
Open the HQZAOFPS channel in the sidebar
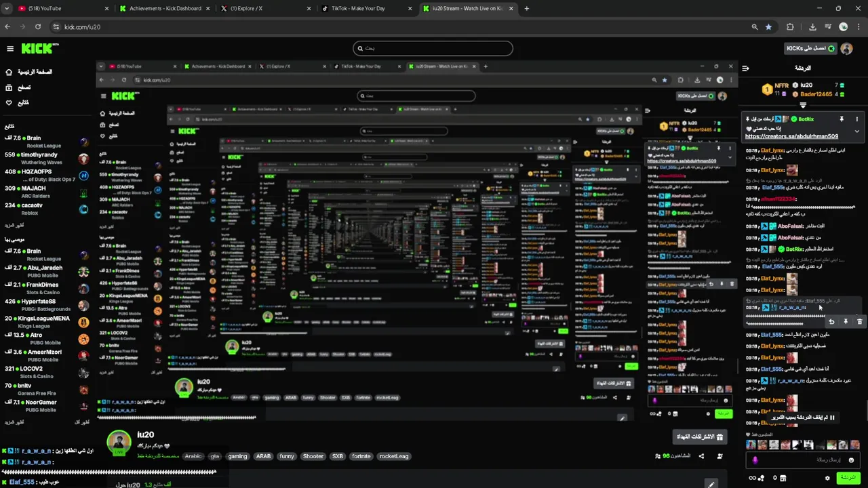pyautogui.click(x=46, y=175)
